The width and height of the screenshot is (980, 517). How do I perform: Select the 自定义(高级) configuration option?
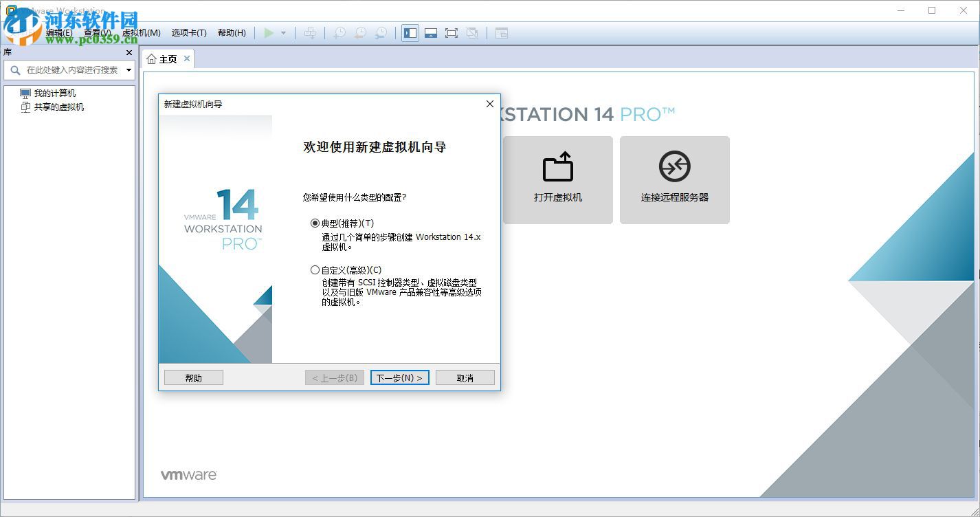tap(314, 269)
